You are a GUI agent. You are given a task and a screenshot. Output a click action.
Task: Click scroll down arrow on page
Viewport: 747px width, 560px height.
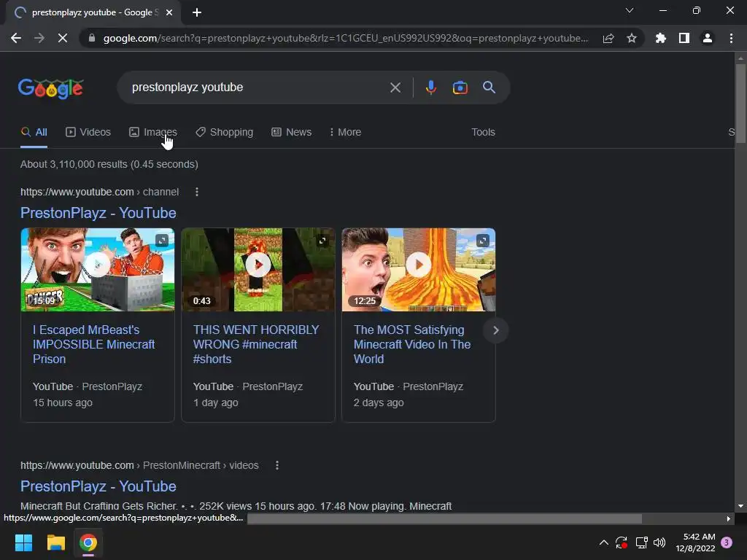(x=740, y=506)
